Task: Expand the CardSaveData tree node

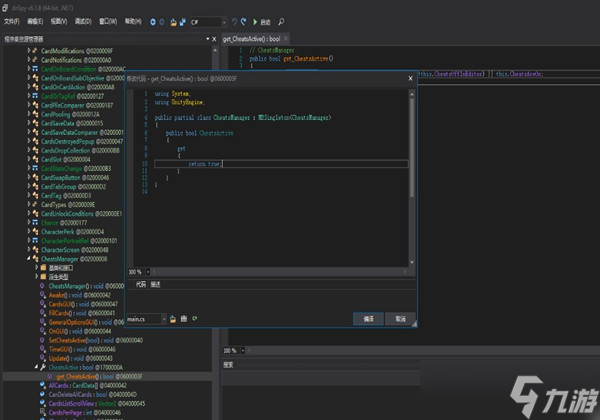Action: pos(29,123)
